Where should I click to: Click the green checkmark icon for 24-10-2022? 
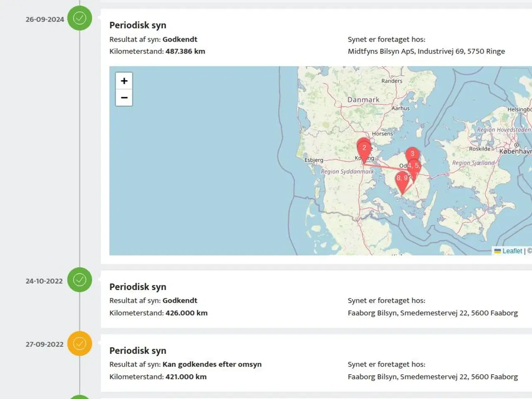[80, 280]
